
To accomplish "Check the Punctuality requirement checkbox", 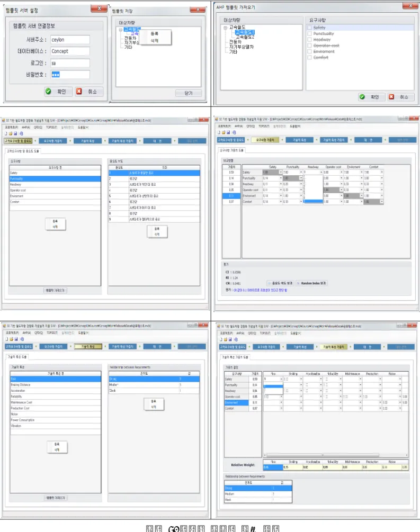I will point(310,33).
